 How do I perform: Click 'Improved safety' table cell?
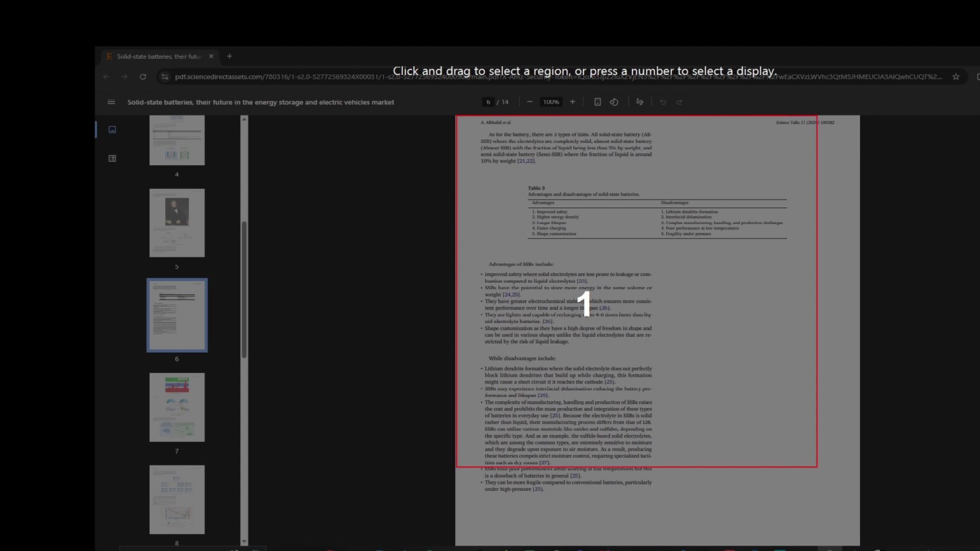pos(550,211)
